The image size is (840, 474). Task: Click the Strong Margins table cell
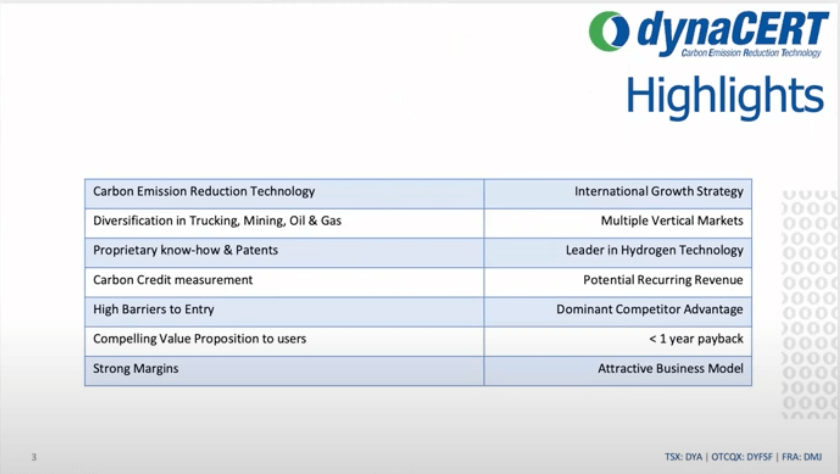coord(136,369)
